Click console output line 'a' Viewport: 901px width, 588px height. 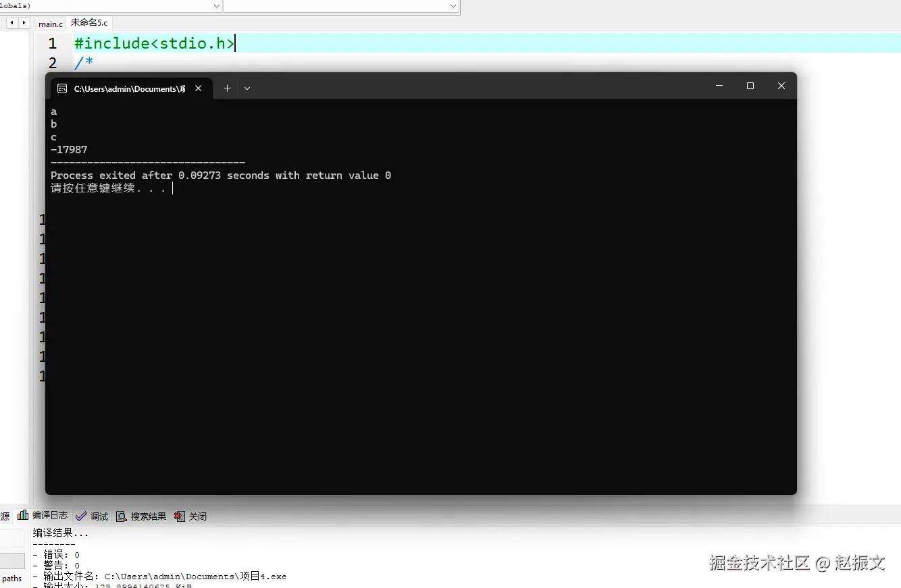(53, 112)
